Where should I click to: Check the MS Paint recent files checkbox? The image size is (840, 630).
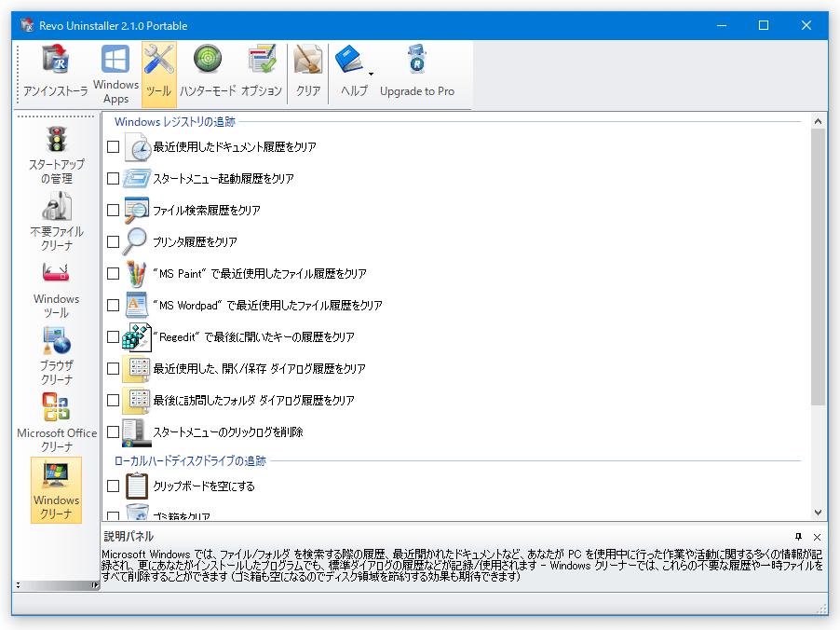point(113,273)
